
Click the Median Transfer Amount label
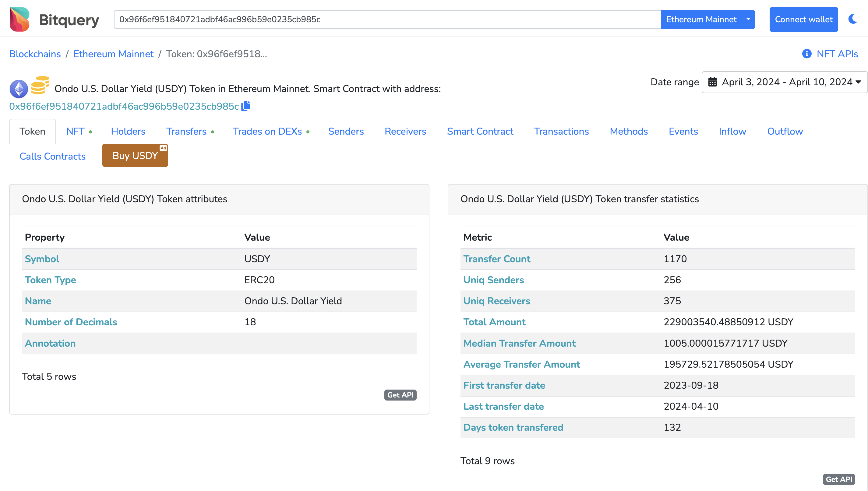(520, 343)
